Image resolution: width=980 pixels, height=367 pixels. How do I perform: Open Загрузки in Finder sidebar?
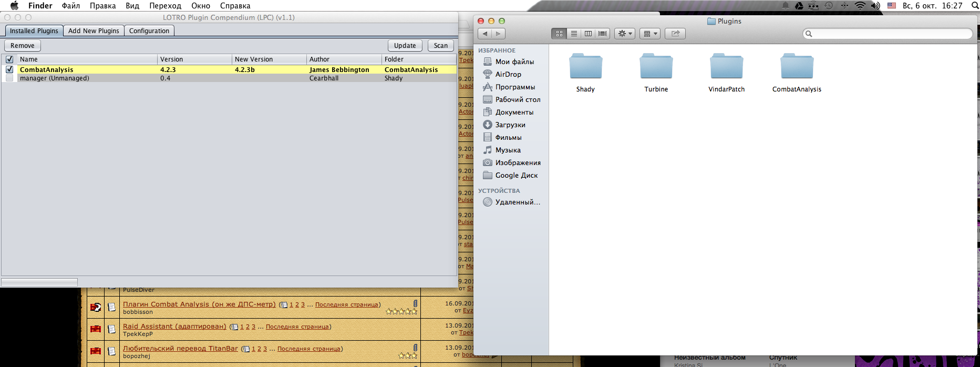point(510,125)
